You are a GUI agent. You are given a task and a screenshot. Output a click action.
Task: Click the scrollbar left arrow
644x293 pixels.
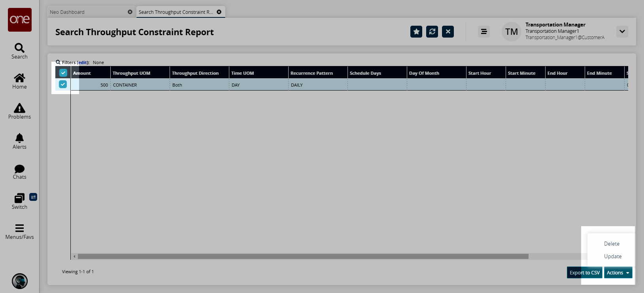pyautogui.click(x=74, y=256)
